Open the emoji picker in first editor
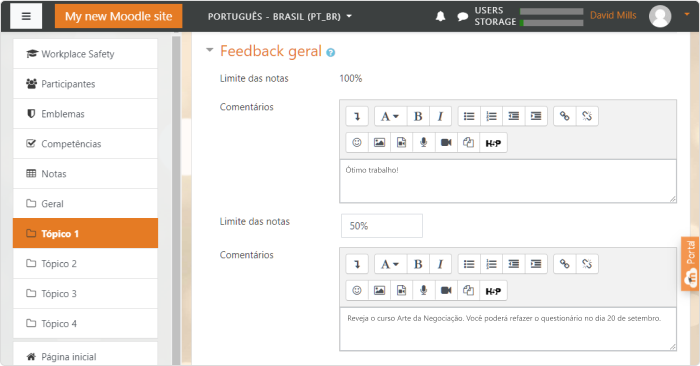The height and width of the screenshot is (366, 700). [357, 143]
